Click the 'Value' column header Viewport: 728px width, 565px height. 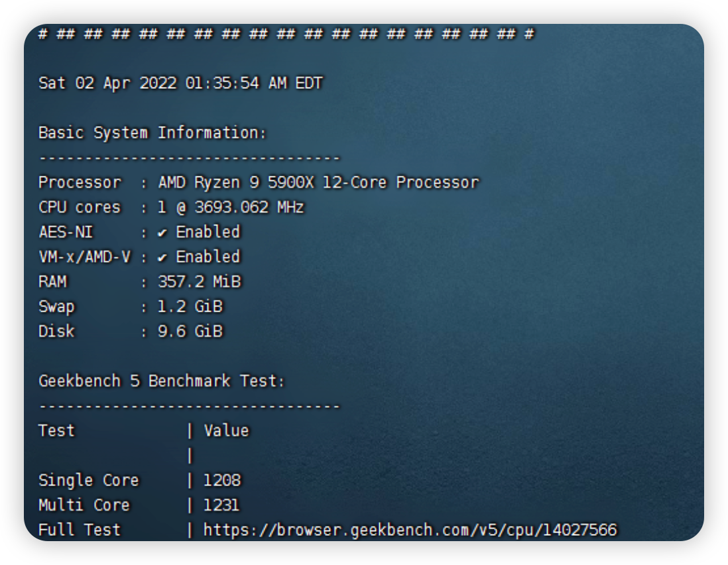pyautogui.click(x=227, y=431)
